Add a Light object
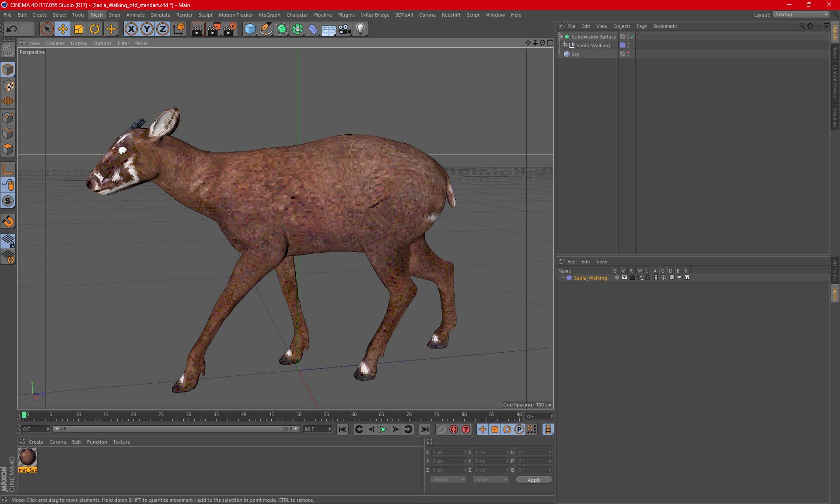The width and height of the screenshot is (840, 504). click(360, 29)
